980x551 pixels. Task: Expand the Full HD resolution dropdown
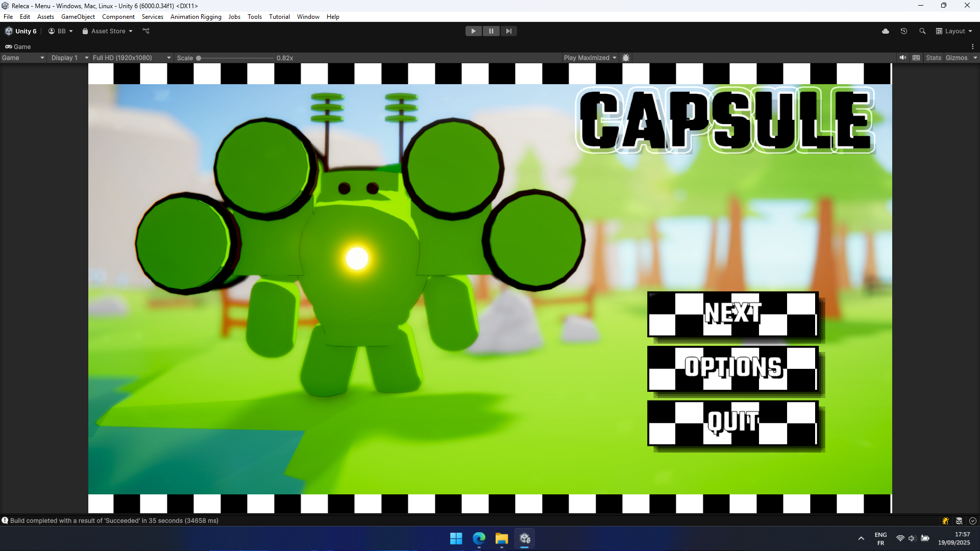(131, 58)
